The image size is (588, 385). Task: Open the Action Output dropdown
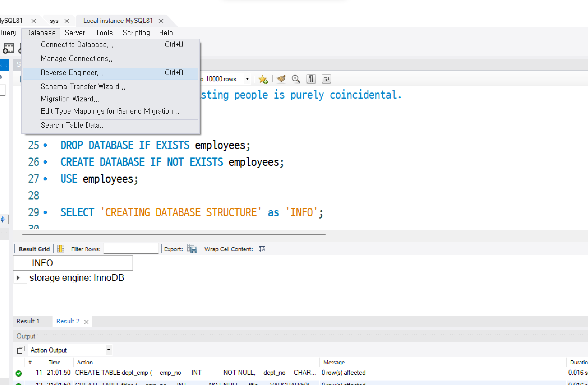(x=109, y=350)
